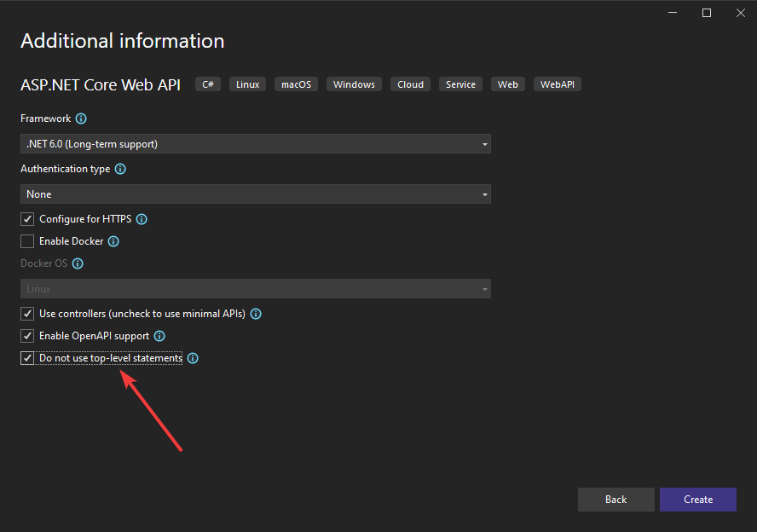Click the WebAPI tag
757x532 pixels.
[558, 84]
